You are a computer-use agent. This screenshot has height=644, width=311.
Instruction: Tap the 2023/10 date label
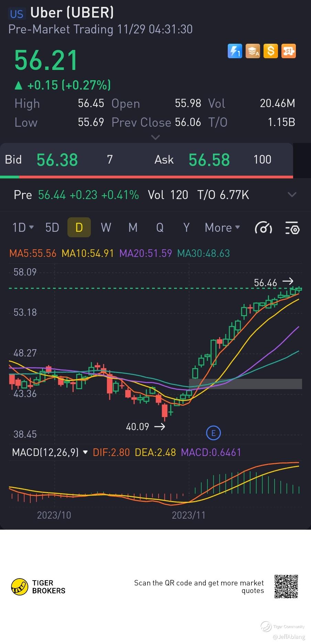(x=54, y=515)
